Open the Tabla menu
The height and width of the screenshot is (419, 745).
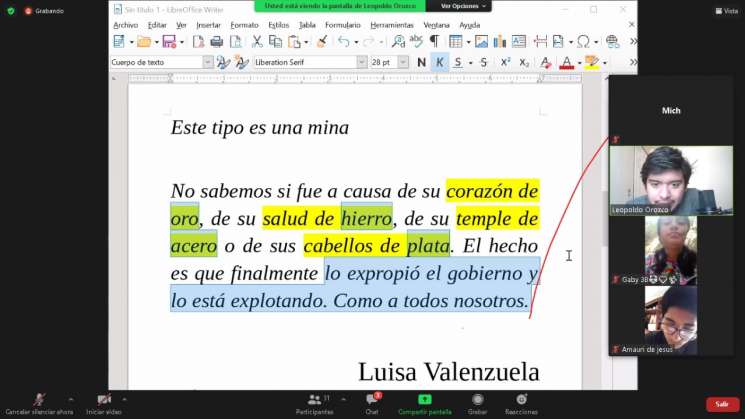[x=307, y=25]
